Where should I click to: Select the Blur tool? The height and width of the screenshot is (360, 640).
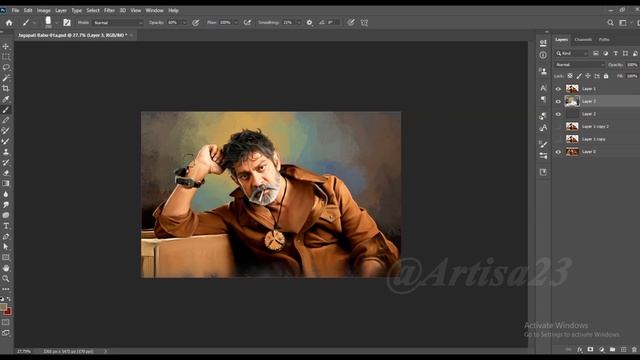click(x=6, y=194)
